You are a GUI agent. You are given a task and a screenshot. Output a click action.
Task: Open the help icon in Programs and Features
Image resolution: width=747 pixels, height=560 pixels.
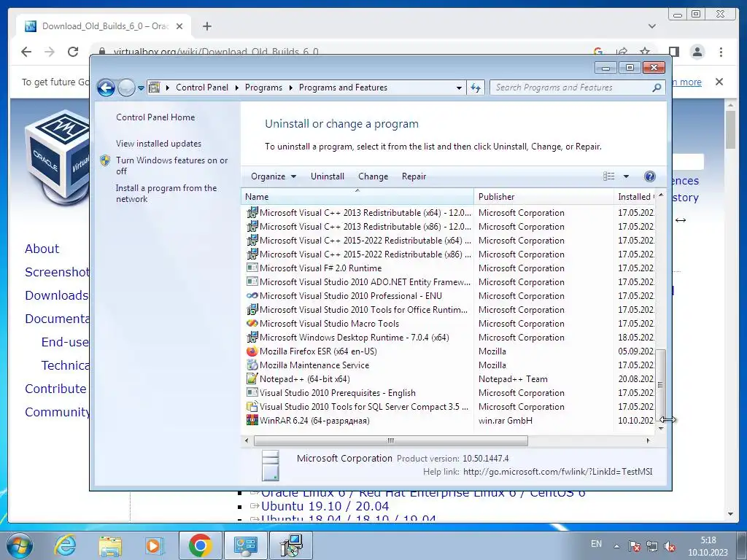click(650, 176)
